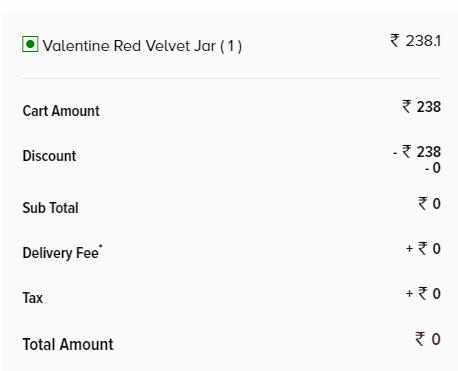458x371 pixels.
Task: Click the Tax label
Action: point(33,298)
